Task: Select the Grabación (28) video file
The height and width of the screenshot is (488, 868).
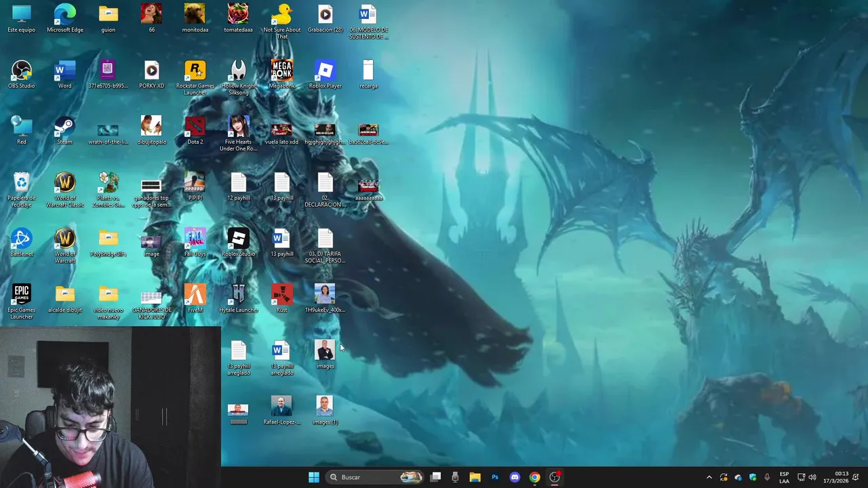Action: [x=325, y=18]
